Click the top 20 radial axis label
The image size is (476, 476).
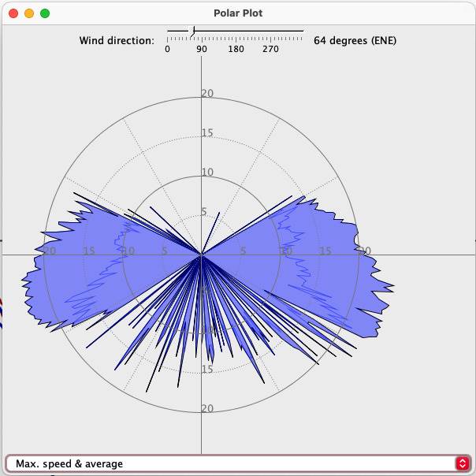207,94
